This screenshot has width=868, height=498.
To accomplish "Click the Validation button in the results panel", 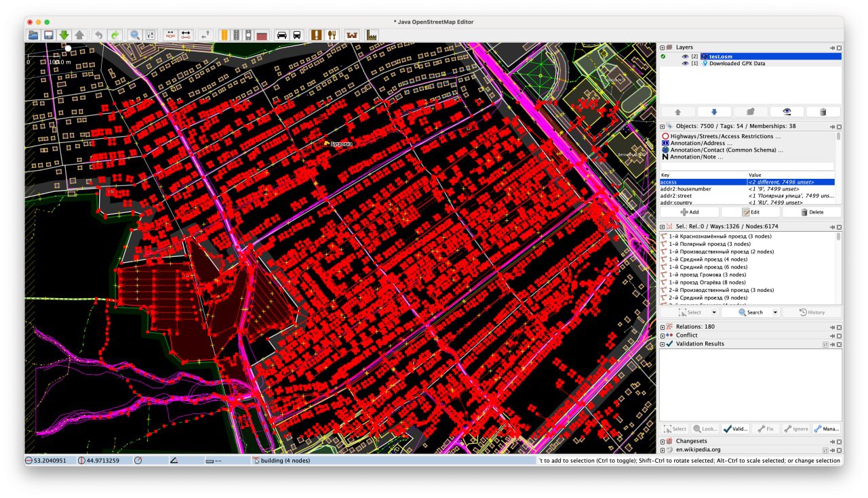I will pos(735,429).
